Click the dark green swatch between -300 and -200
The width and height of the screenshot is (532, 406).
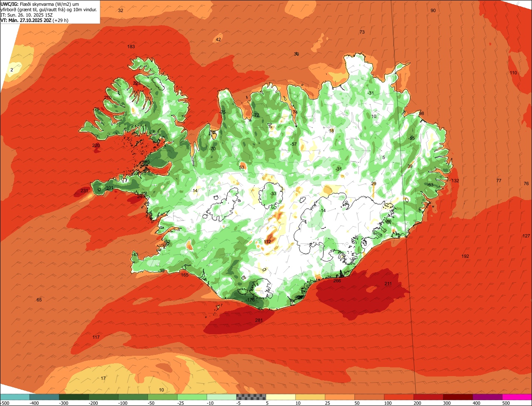(x=74, y=397)
